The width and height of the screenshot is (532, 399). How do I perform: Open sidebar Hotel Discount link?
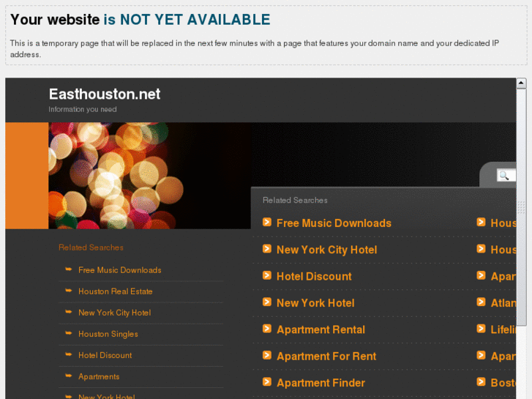(x=105, y=355)
